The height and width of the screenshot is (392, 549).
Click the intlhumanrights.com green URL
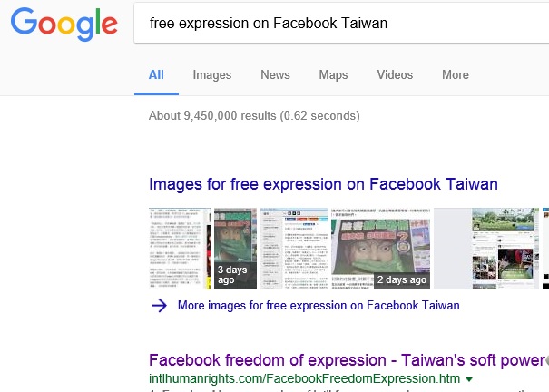(304, 378)
